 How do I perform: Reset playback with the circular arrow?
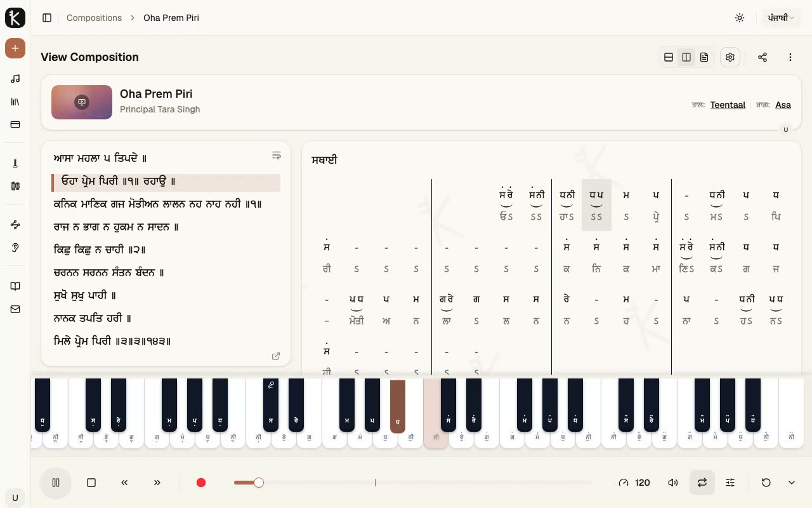(x=766, y=483)
